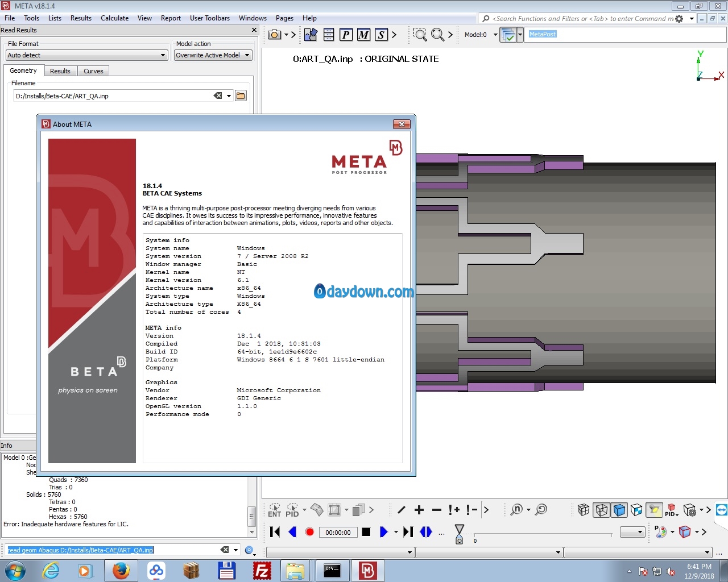The image size is (728, 582).
Task: Stop animation with black square button
Action: [x=366, y=532]
